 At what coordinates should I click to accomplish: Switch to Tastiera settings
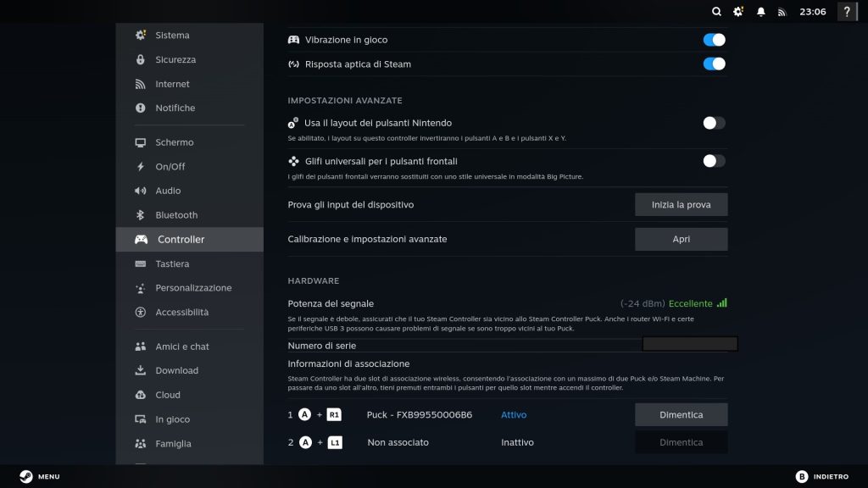(190, 264)
